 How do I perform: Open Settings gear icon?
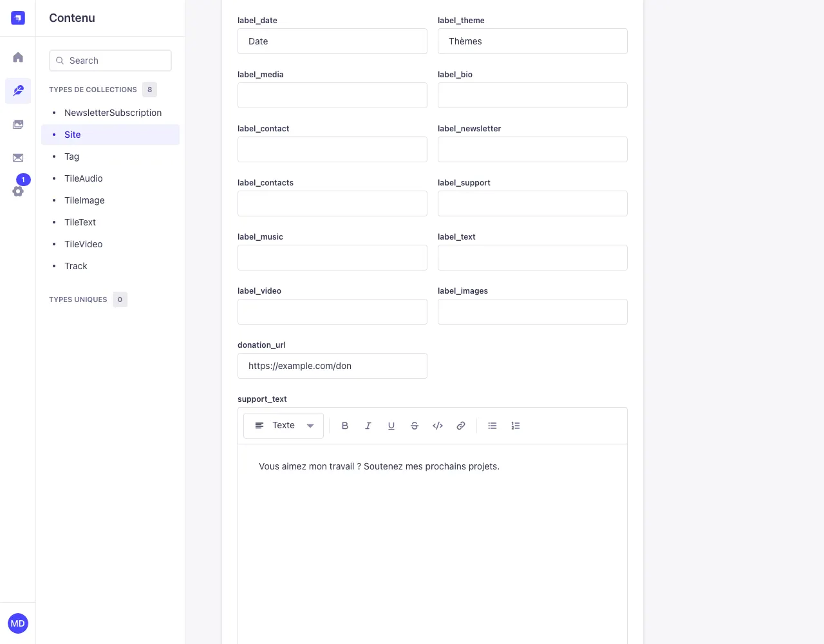click(x=18, y=191)
